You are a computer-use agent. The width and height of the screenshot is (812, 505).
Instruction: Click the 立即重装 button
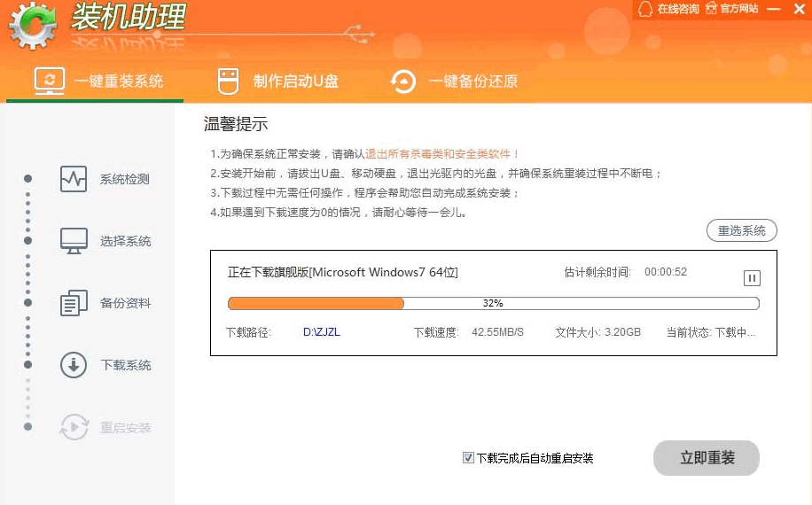coord(707,458)
